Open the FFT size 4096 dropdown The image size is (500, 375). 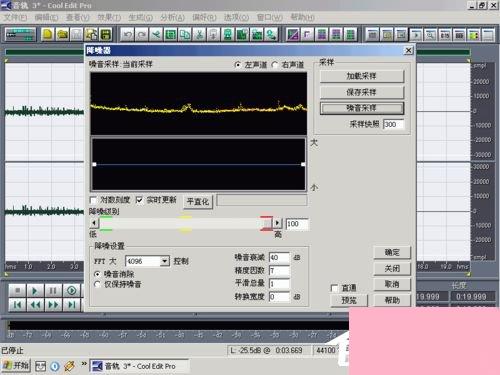click(x=165, y=261)
